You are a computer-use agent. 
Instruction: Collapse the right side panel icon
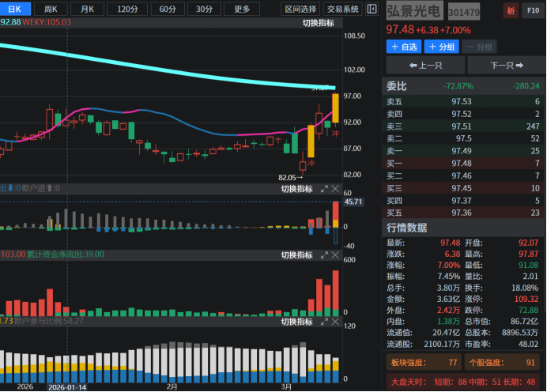(372, 9)
